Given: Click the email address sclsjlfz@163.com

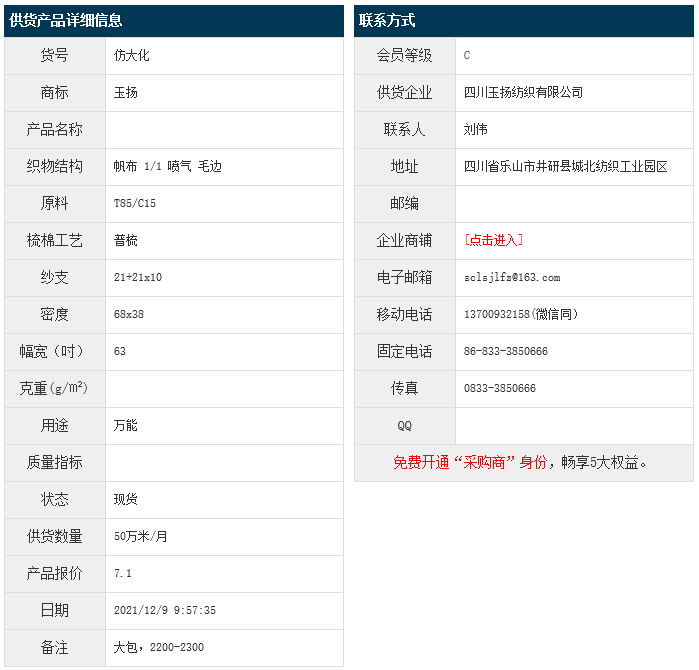Looking at the screenshot, I should (x=512, y=277).
